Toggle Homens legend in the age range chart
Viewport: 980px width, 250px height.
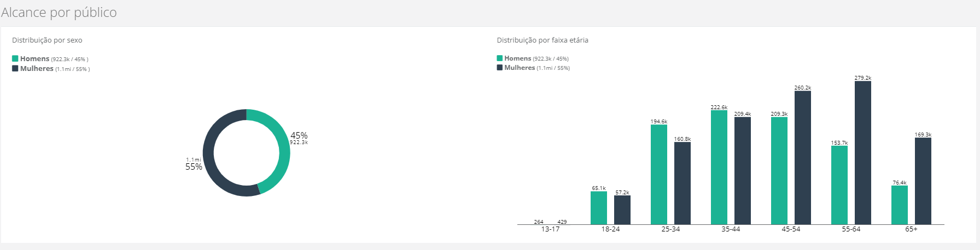coord(517,58)
